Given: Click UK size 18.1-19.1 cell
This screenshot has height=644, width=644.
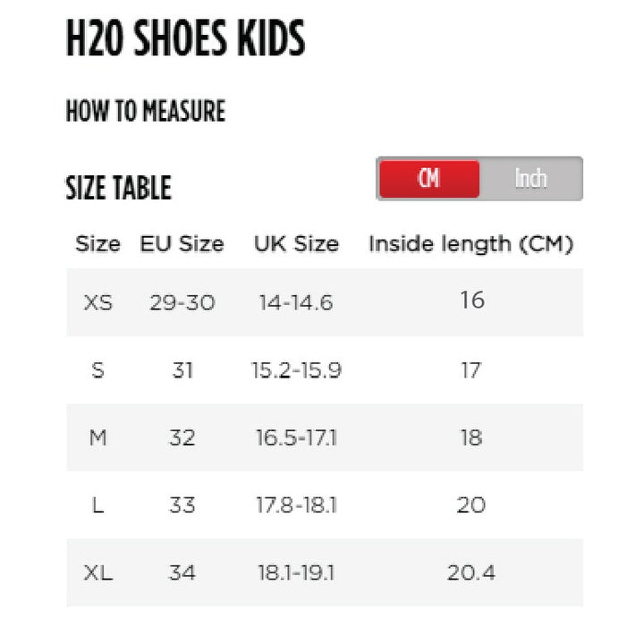Looking at the screenshot, I should (x=296, y=572).
